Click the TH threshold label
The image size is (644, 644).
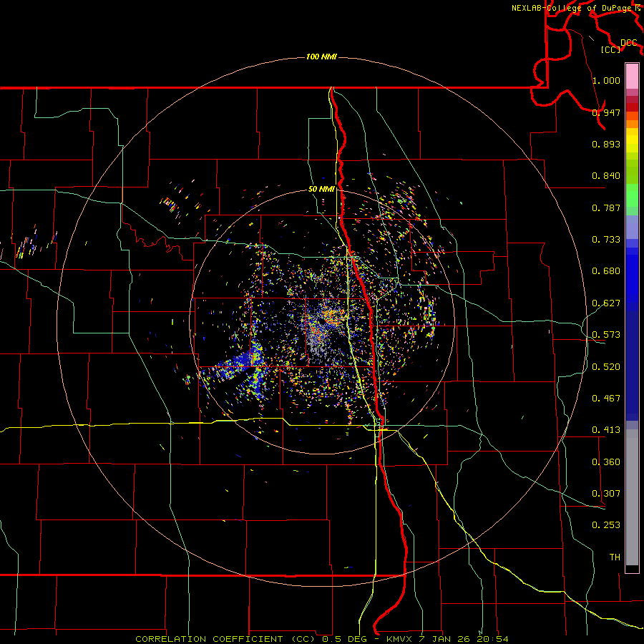(x=615, y=557)
